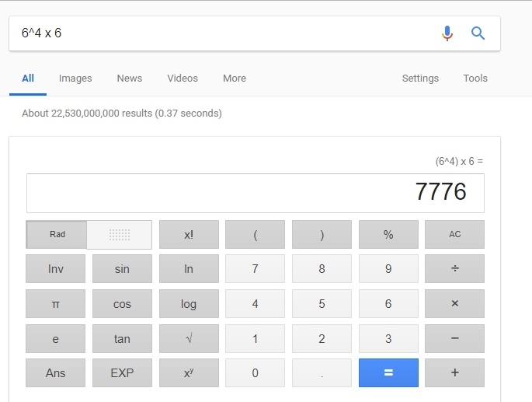
Task: Click the Ans previous answer button
Action: click(x=56, y=372)
